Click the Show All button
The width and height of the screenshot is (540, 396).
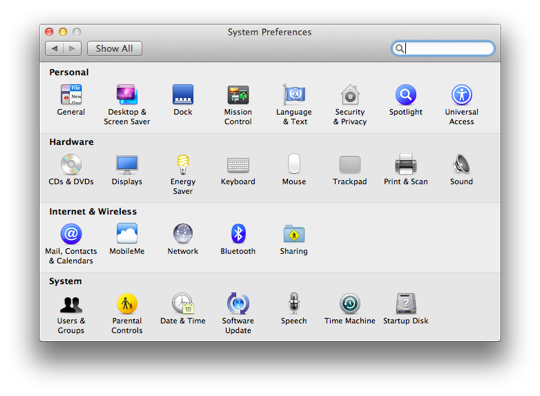point(115,49)
